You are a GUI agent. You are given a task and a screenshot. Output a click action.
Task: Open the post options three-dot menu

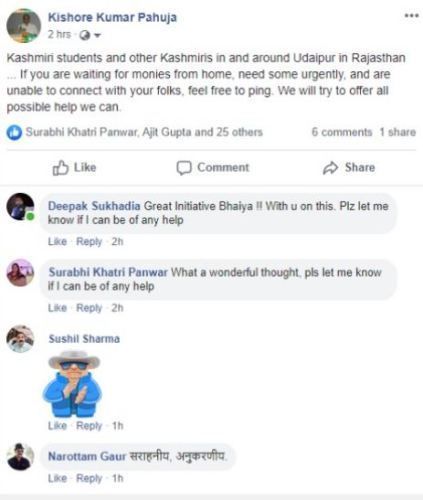(411, 15)
